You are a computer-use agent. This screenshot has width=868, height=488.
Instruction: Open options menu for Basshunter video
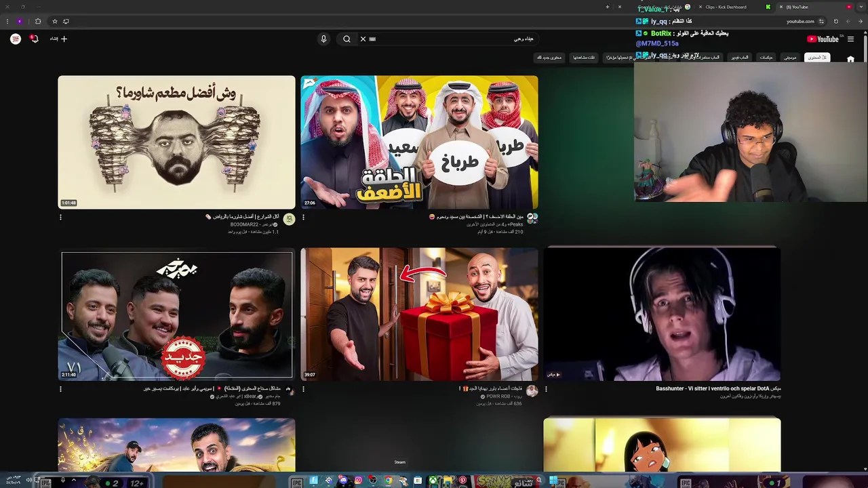[x=546, y=389]
